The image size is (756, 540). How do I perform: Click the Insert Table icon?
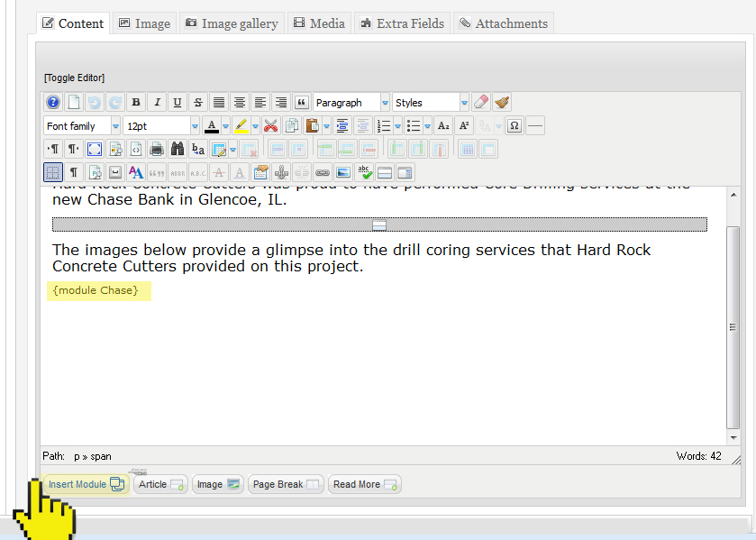[219, 149]
